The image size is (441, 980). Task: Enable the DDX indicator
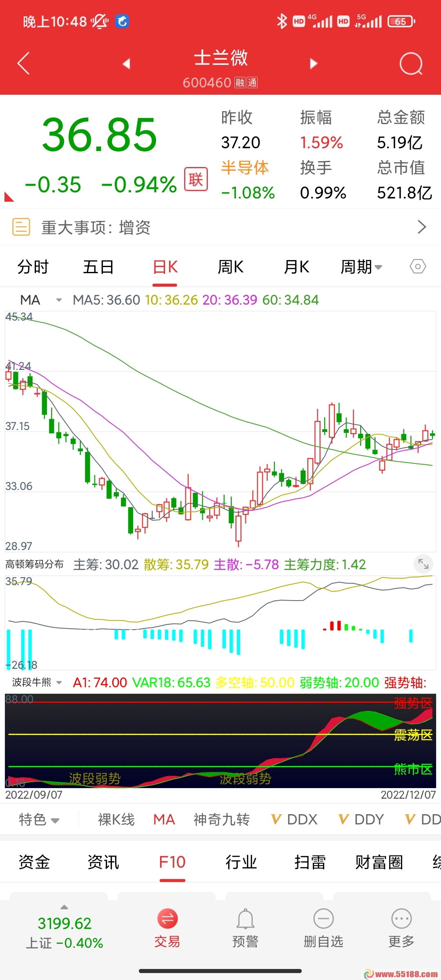(x=295, y=820)
